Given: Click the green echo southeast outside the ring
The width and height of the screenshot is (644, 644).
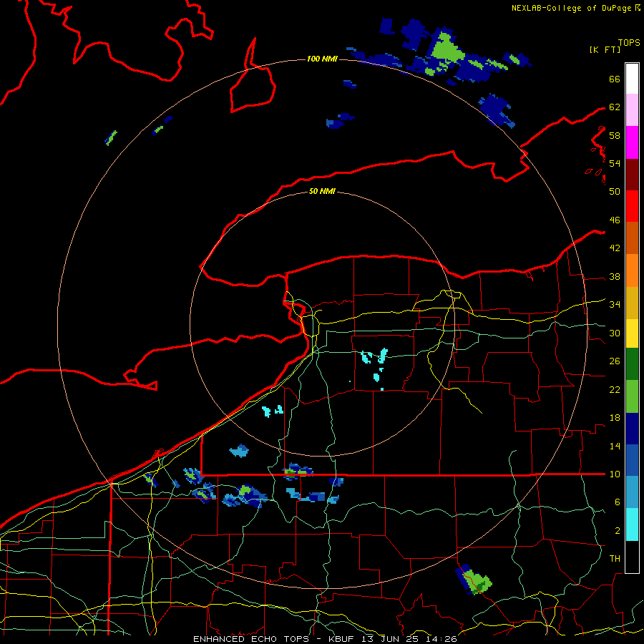Looking at the screenshot, I should pyautogui.click(x=477, y=582).
